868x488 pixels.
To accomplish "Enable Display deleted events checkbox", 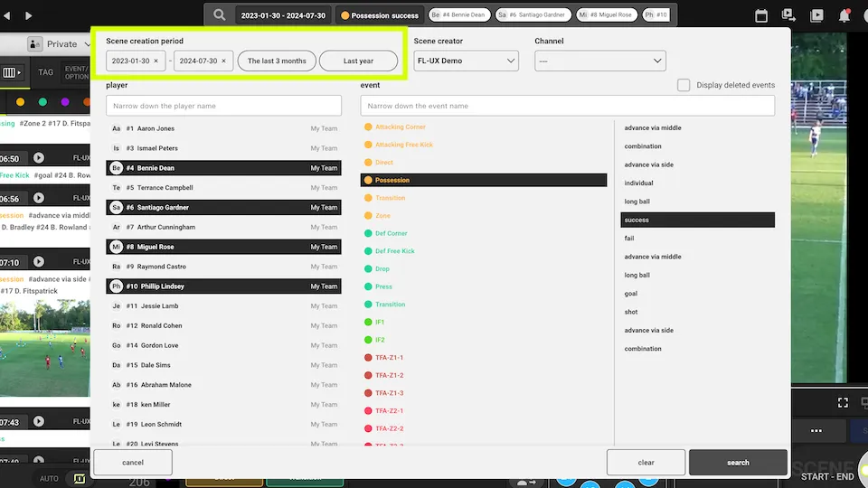I will point(684,85).
